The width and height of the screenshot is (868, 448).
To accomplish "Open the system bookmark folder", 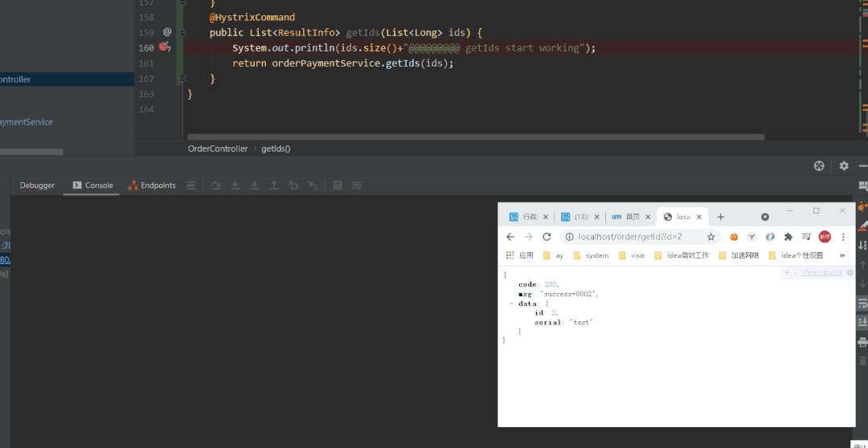I will click(x=592, y=255).
